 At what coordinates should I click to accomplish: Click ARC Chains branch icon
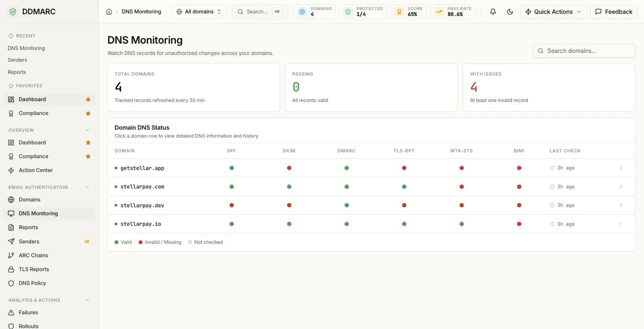click(11, 255)
